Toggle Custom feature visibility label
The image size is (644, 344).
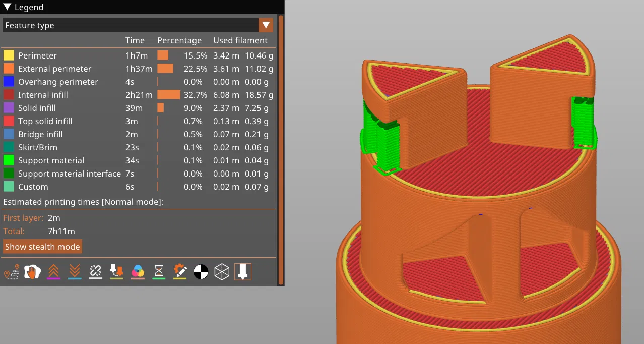coord(33,187)
